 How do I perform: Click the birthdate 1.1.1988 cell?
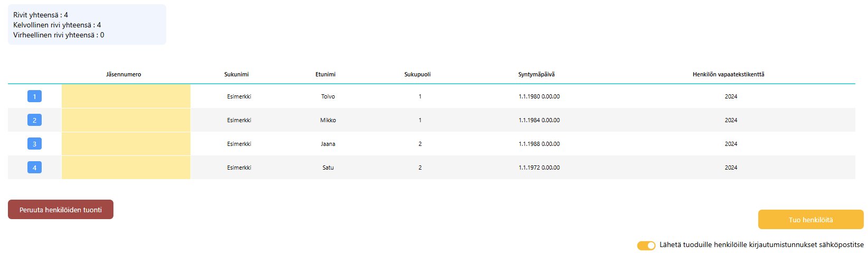click(539, 144)
